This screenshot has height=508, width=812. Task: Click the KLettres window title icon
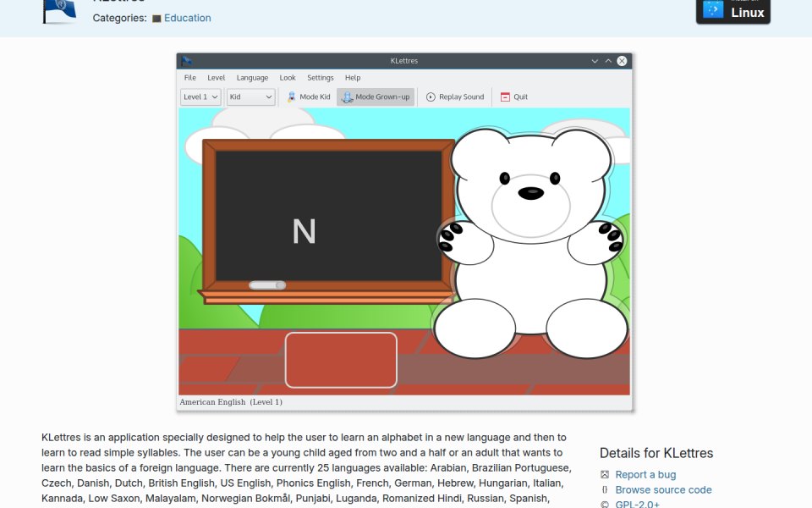pos(187,61)
